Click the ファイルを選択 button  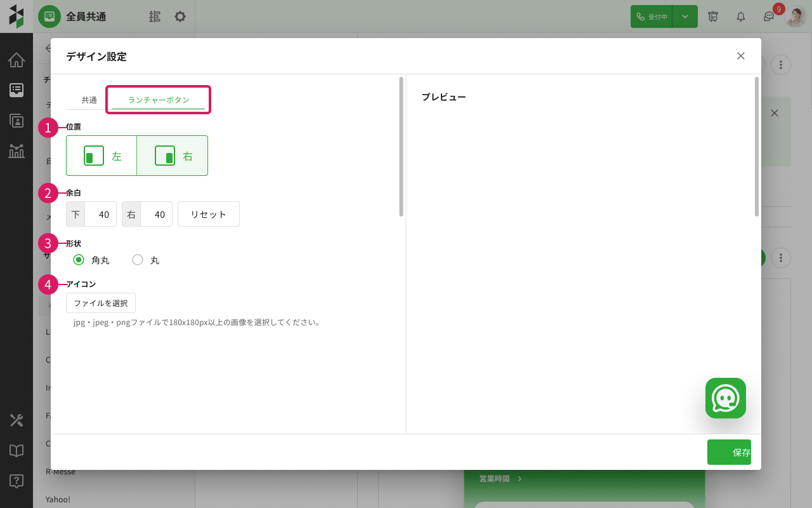pyautogui.click(x=101, y=304)
